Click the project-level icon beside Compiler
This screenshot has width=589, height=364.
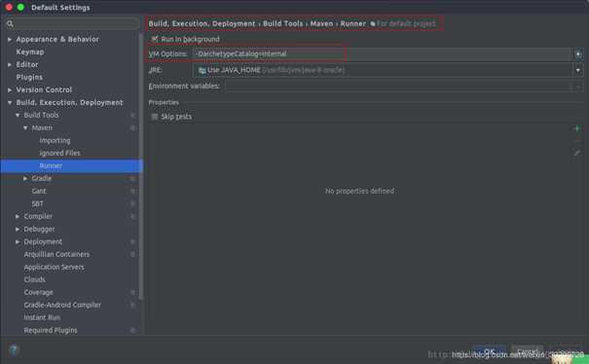132,216
